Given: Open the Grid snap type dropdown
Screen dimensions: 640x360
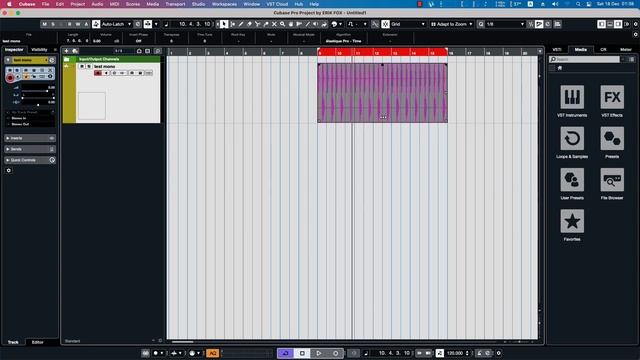Looking at the screenshot, I should 408,24.
